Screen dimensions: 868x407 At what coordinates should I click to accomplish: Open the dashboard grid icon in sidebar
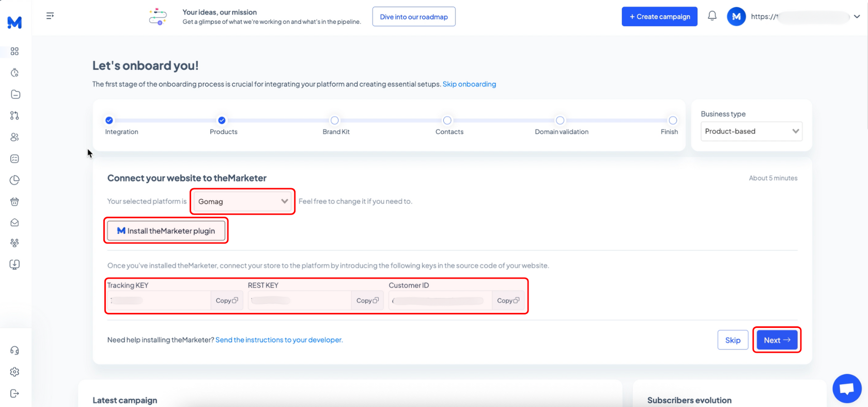pos(14,51)
